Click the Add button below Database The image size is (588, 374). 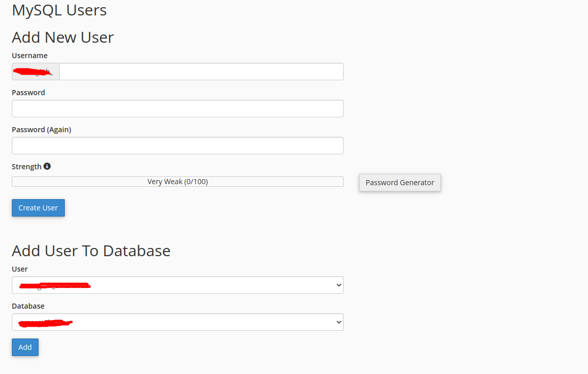click(x=25, y=347)
